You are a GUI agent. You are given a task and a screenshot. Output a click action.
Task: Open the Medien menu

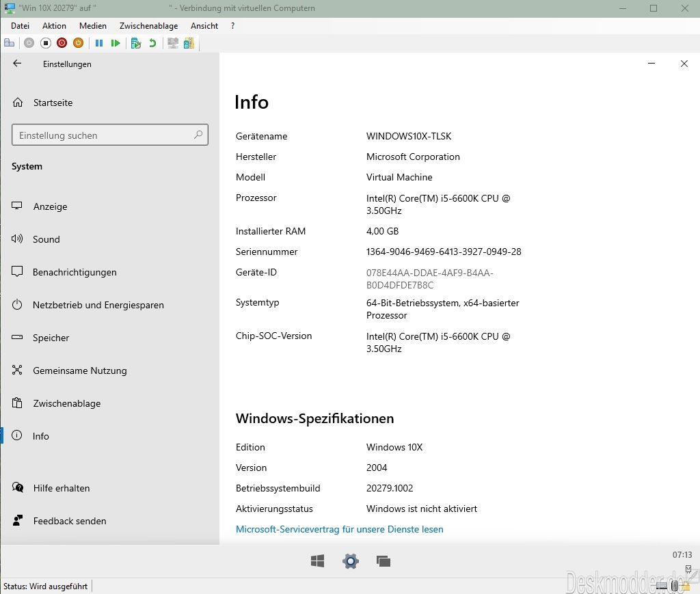coord(93,26)
